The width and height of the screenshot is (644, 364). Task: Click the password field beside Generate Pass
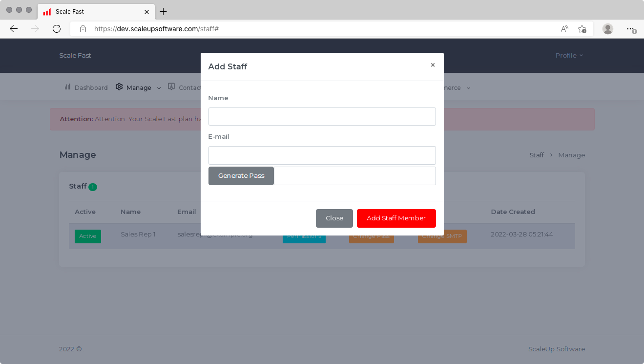[354, 176]
